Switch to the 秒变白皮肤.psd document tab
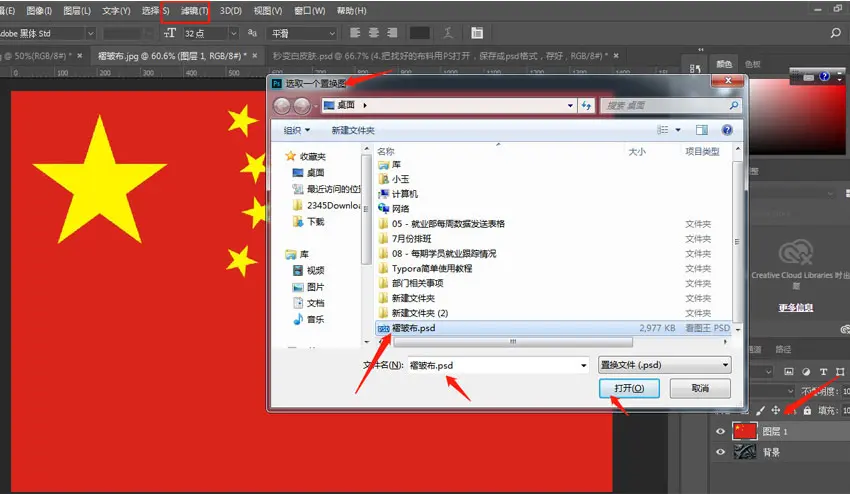 point(439,55)
